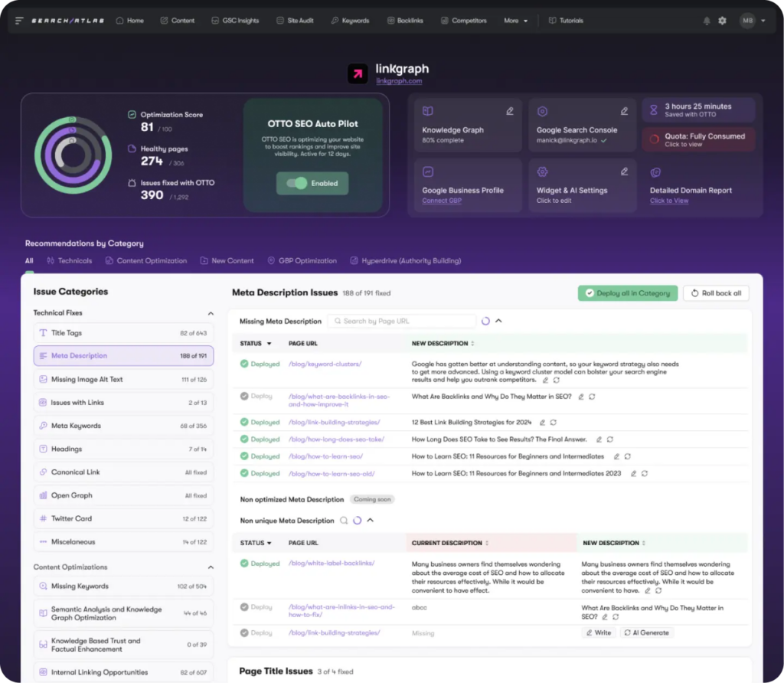Open the More dropdown in top navigation
Viewport: 784px width, 683px height.
click(515, 21)
